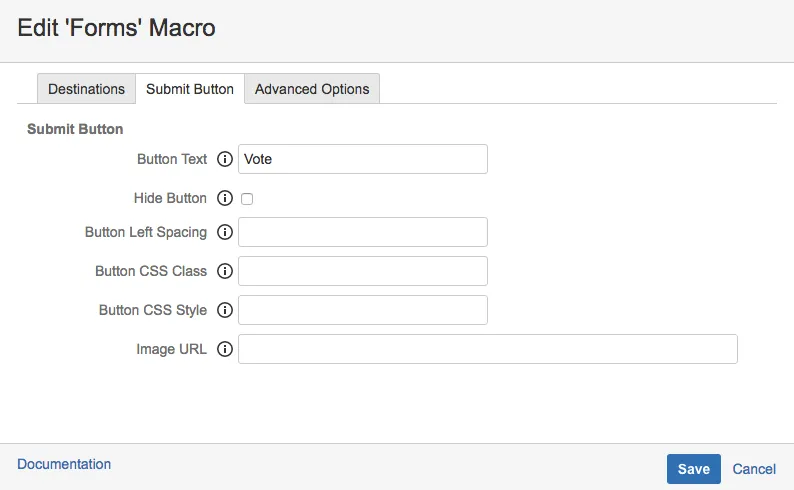
Task: Click the Edit 'Forms' Macro dialog title
Action: click(x=116, y=28)
